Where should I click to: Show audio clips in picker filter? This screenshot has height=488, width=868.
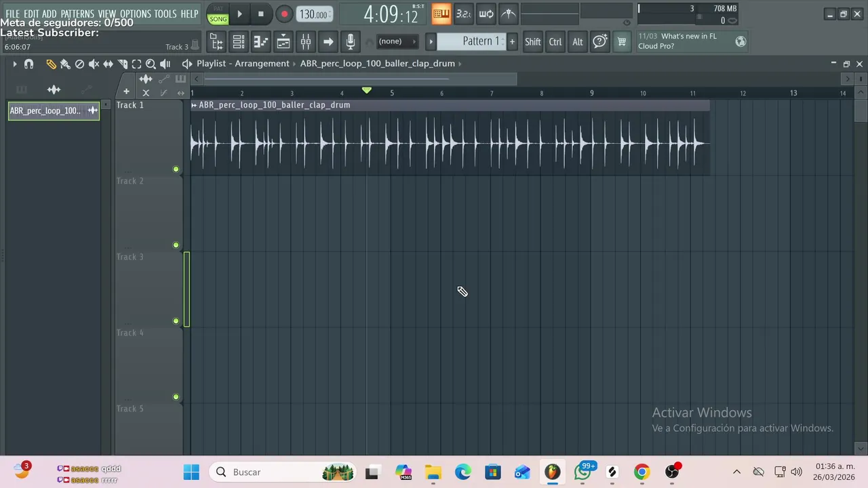coord(54,89)
